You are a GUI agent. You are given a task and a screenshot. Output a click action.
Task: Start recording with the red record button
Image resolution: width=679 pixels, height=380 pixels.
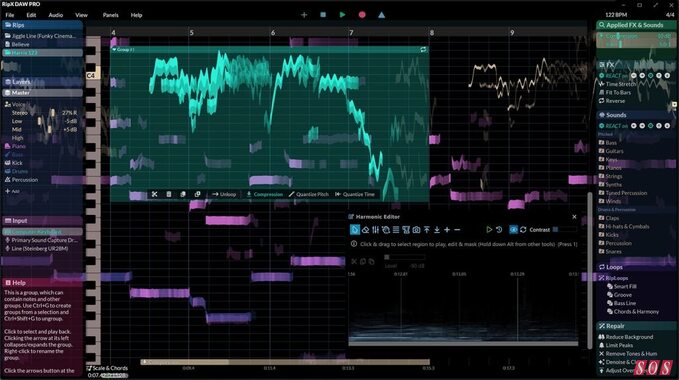click(x=362, y=15)
